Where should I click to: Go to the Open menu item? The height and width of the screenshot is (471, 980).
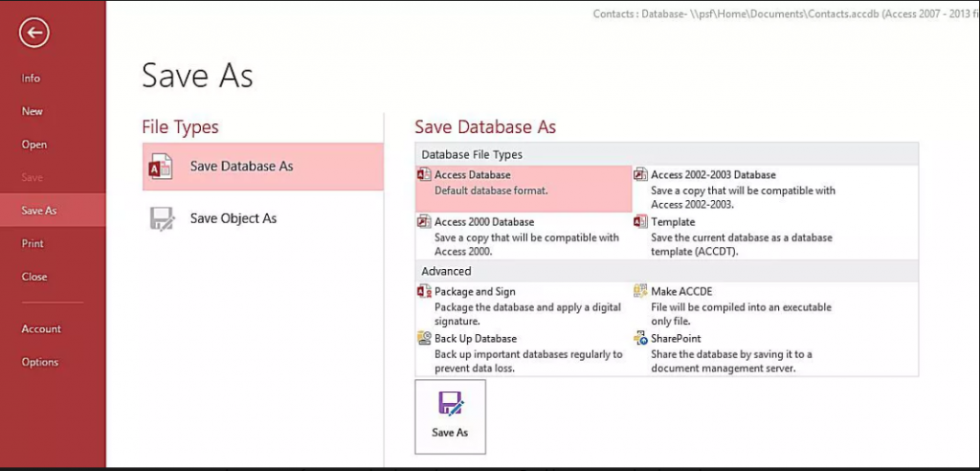point(33,145)
